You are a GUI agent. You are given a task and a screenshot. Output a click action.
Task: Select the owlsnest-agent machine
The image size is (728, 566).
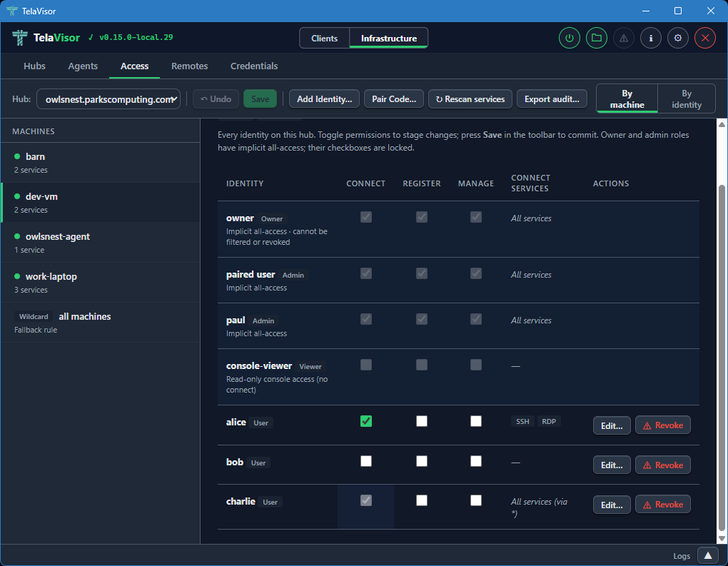(101, 243)
